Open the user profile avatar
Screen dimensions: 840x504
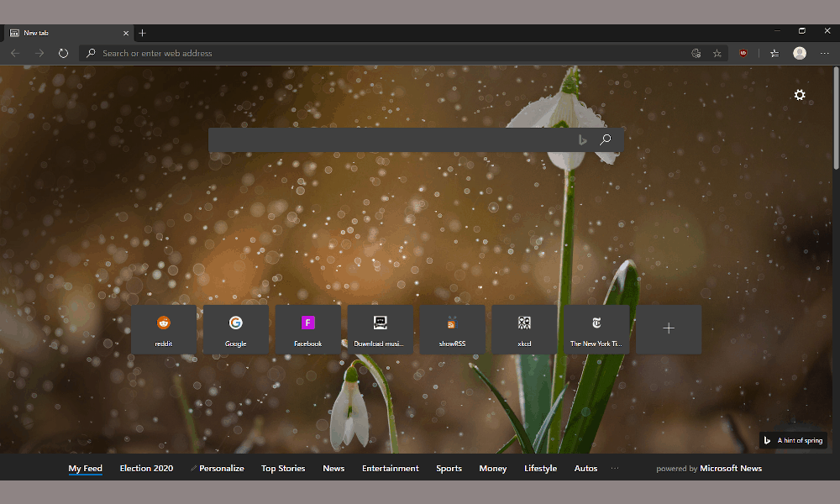click(800, 53)
